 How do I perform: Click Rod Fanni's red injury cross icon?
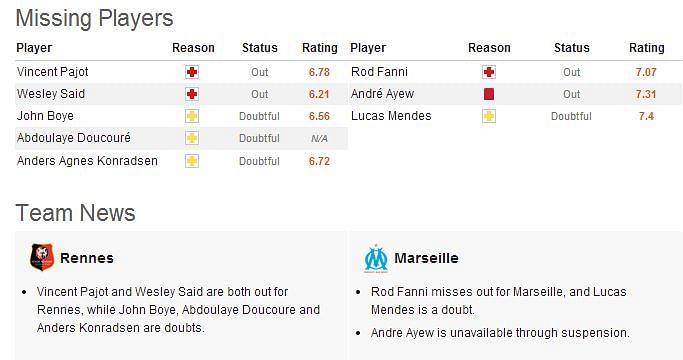pyautogui.click(x=489, y=72)
